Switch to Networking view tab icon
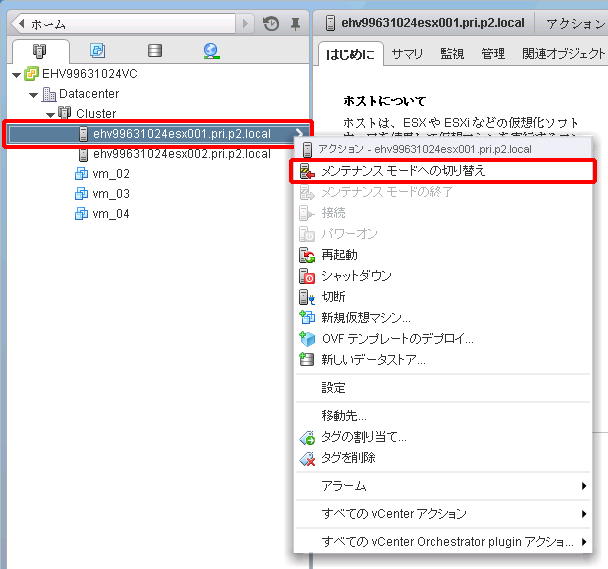This screenshot has width=608, height=569. click(x=211, y=51)
